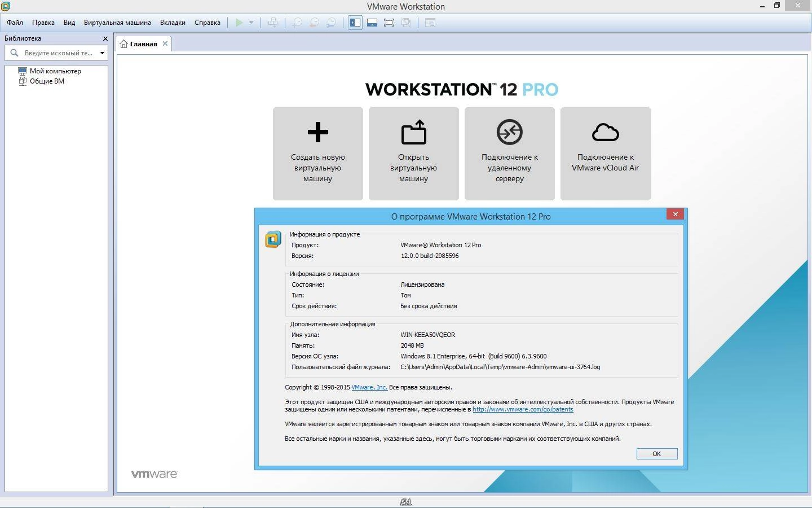Click host name WIN-KEEA50VQEOR

[428, 335]
